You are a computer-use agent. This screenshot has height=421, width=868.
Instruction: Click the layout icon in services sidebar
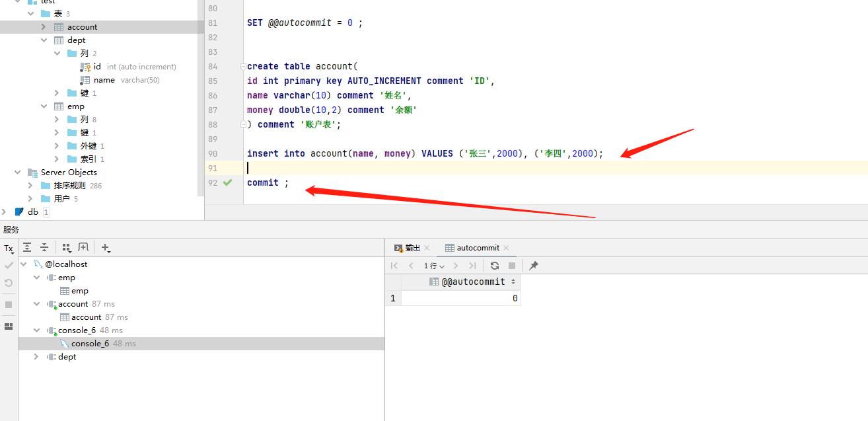pyautogui.click(x=9, y=326)
